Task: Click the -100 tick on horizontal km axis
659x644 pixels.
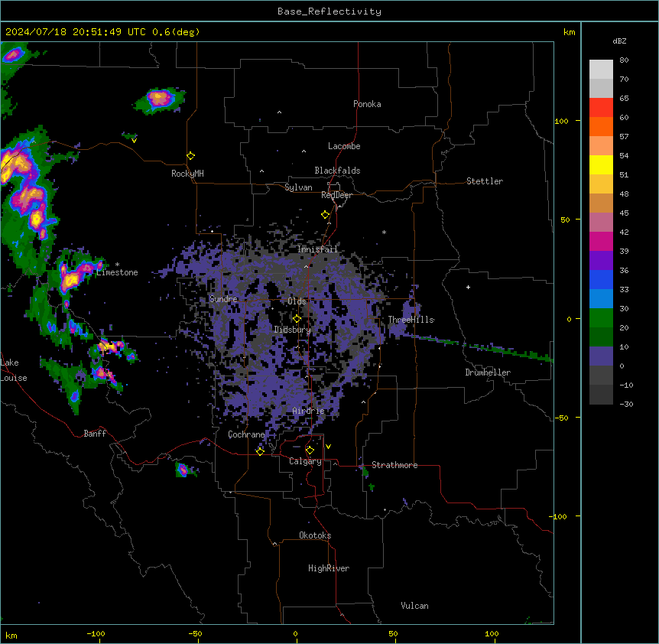Action: [x=96, y=633]
